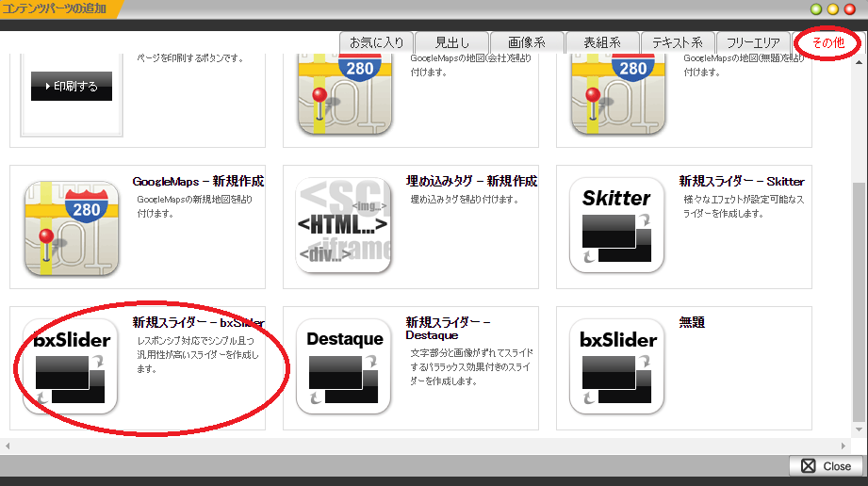Choose the 埋め込みタグ HTML icon
The image size is (868, 486).
tap(344, 225)
